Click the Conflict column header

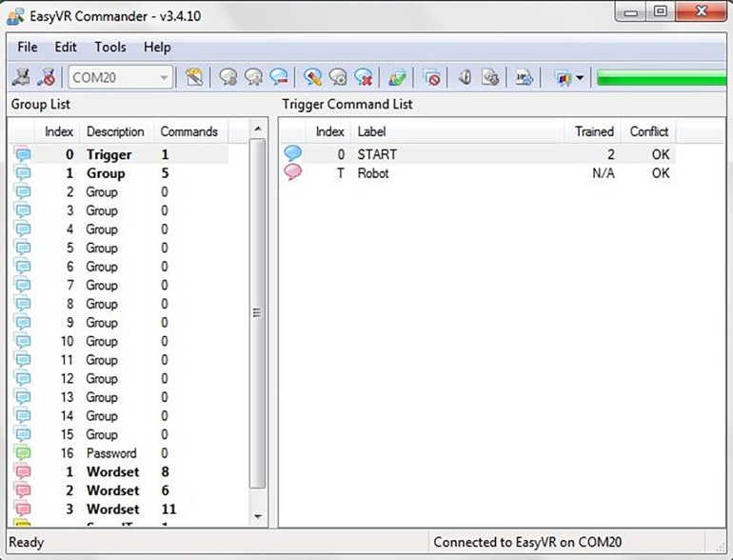[648, 131]
